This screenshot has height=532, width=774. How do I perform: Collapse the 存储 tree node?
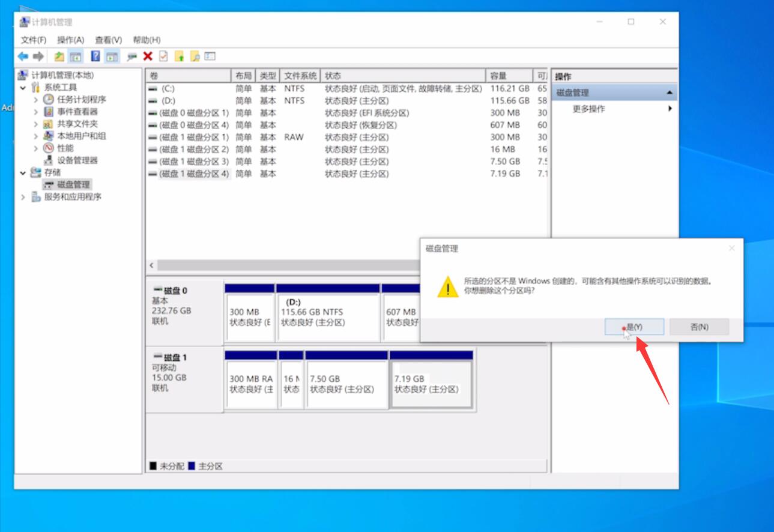point(23,172)
